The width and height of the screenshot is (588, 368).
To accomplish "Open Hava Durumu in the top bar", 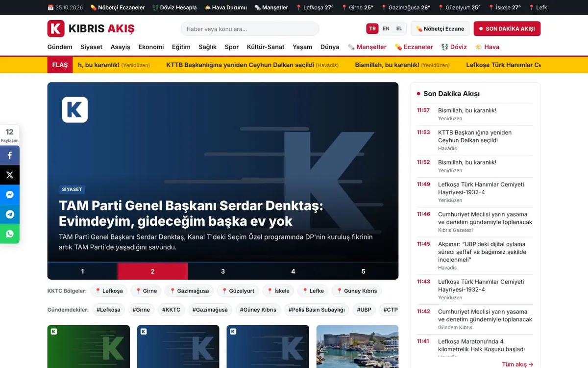I will click(x=225, y=7).
